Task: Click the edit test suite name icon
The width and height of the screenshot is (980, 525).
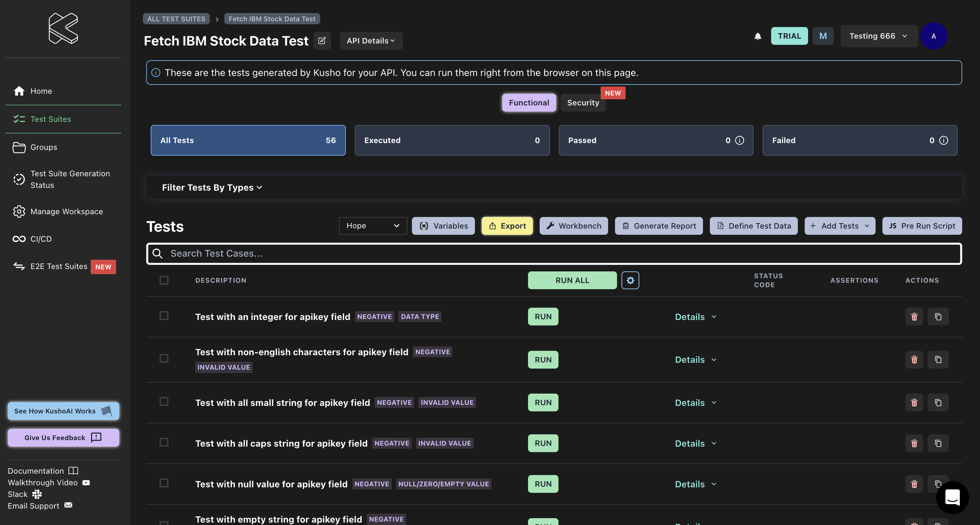Action: tap(322, 41)
